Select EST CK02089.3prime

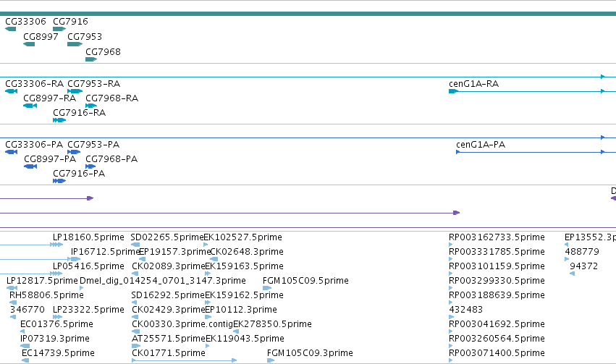coord(169,266)
